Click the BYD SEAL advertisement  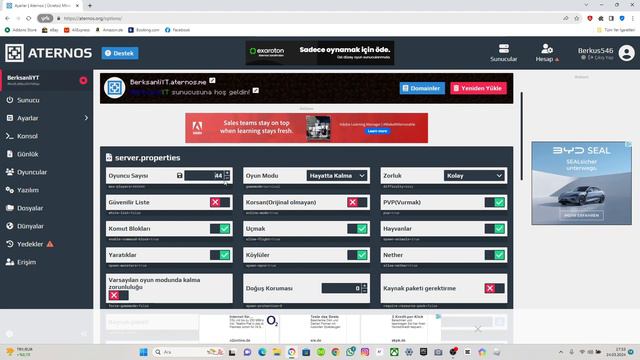tap(581, 183)
